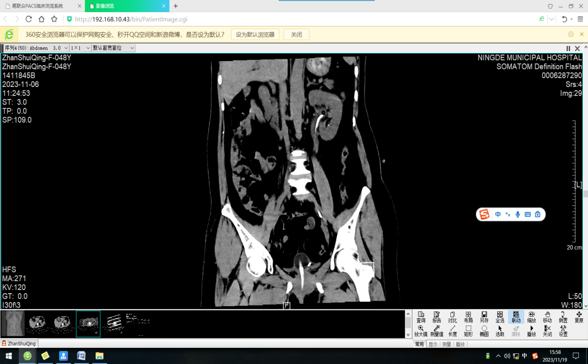Select the 对比 compare tool
The width and height of the screenshot is (588, 364).
tap(452, 317)
